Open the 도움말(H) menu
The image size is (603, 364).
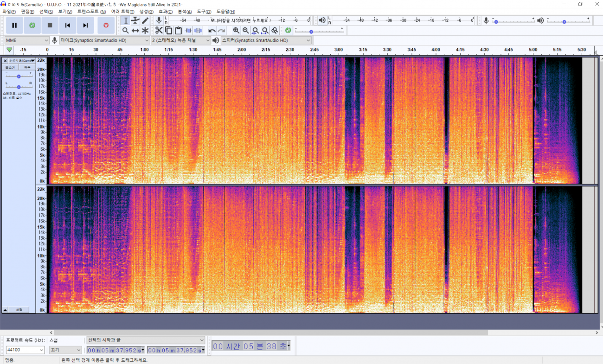point(226,12)
